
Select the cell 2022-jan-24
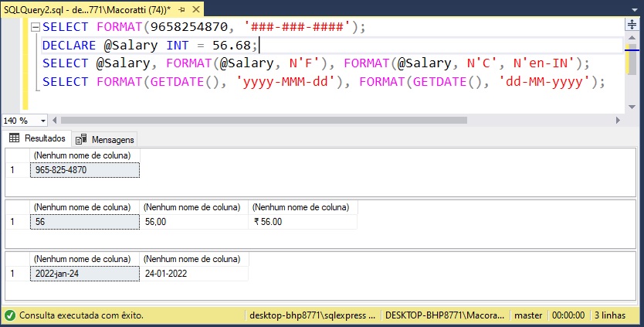tap(85, 274)
